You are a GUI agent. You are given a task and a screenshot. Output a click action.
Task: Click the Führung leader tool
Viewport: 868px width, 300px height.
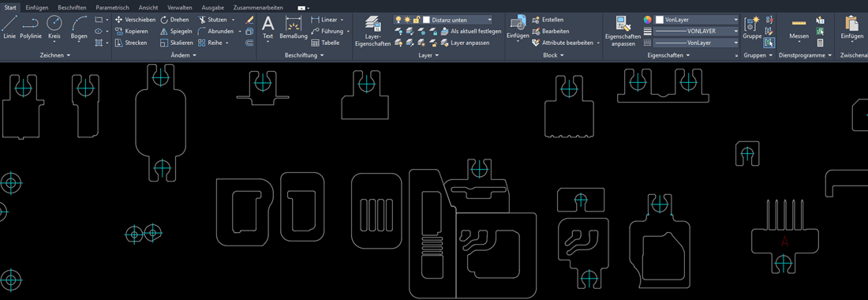pyautogui.click(x=327, y=31)
